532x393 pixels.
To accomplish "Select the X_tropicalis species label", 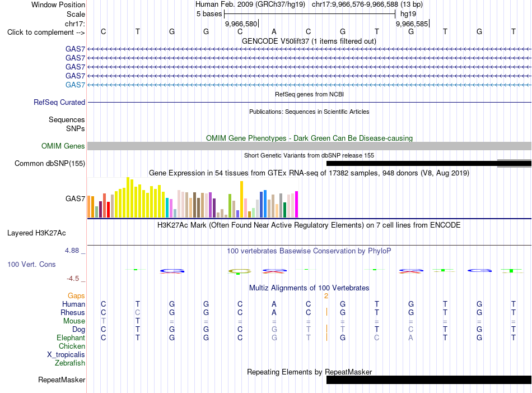I will (66, 355).
